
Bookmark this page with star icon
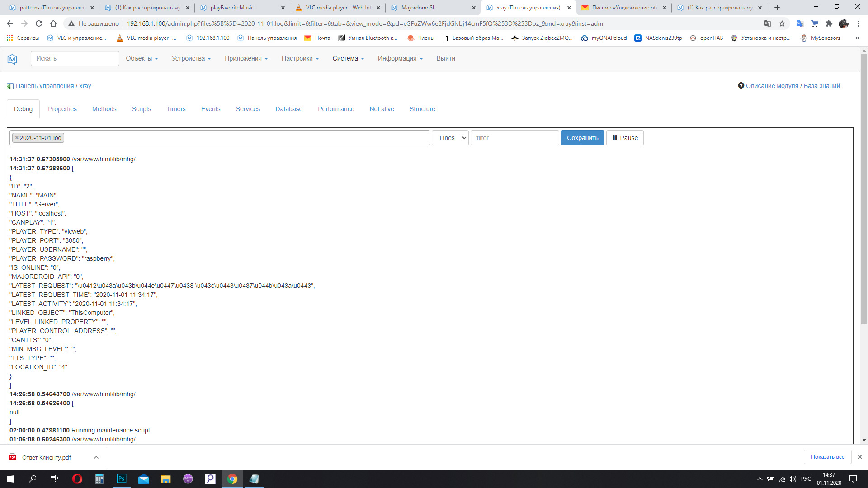coord(782,23)
